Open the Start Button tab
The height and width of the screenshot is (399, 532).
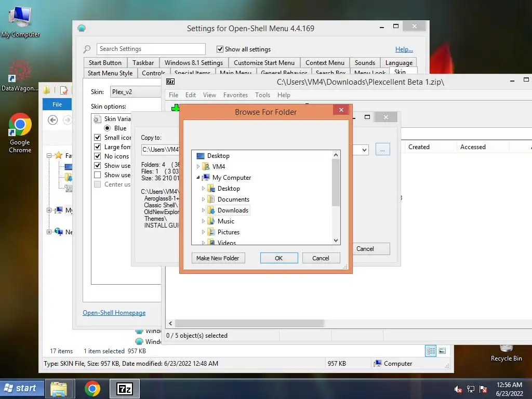105,63
